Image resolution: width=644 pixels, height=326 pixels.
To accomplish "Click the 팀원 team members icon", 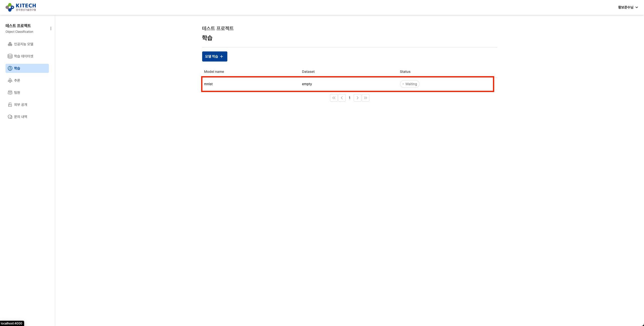I will point(10,93).
